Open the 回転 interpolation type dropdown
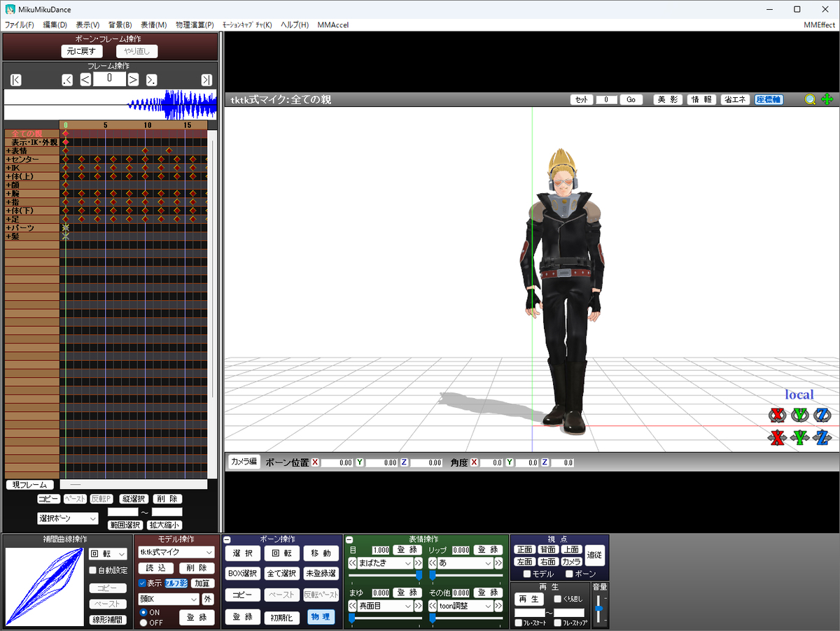840x631 pixels. coord(108,554)
